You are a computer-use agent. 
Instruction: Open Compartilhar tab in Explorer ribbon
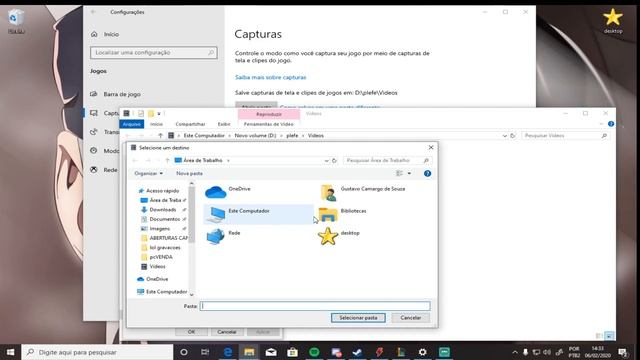(x=190, y=124)
